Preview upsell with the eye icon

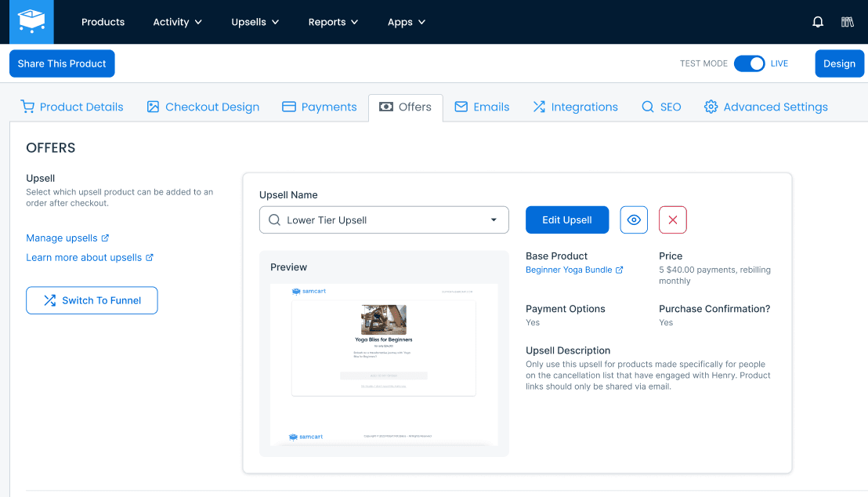point(634,220)
